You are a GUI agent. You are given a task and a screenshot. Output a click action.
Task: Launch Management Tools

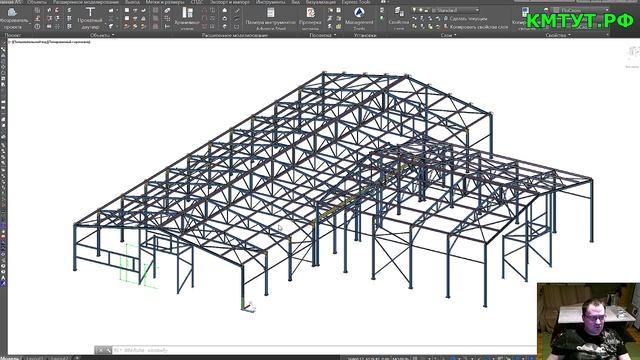(359, 18)
